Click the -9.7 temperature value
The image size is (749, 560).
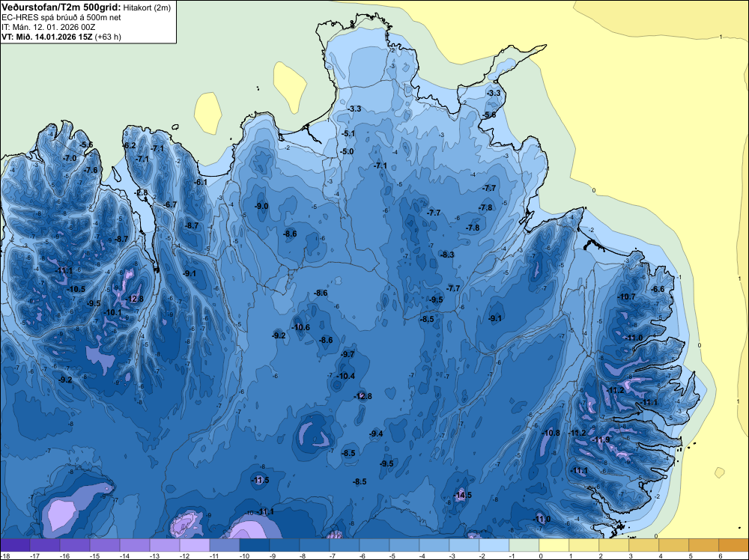(348, 354)
